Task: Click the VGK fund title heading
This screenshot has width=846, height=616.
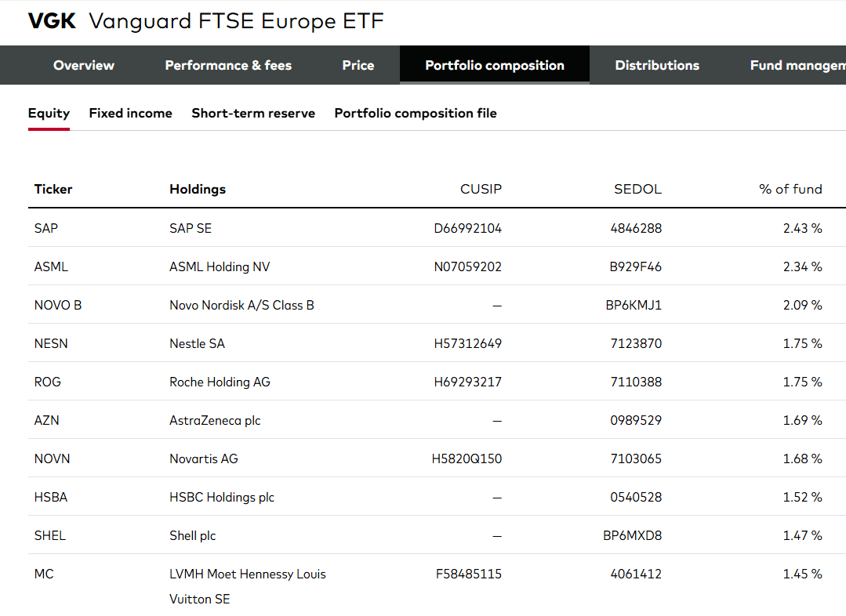Action: tap(205, 21)
